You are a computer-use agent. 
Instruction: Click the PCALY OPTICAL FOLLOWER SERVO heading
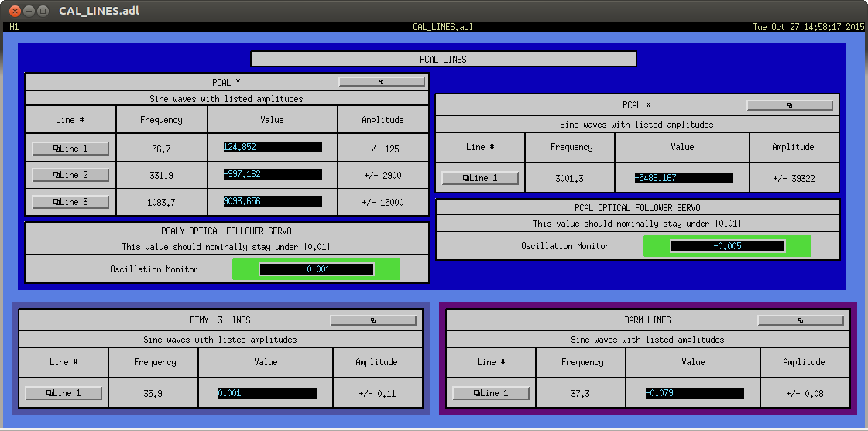[x=226, y=231]
